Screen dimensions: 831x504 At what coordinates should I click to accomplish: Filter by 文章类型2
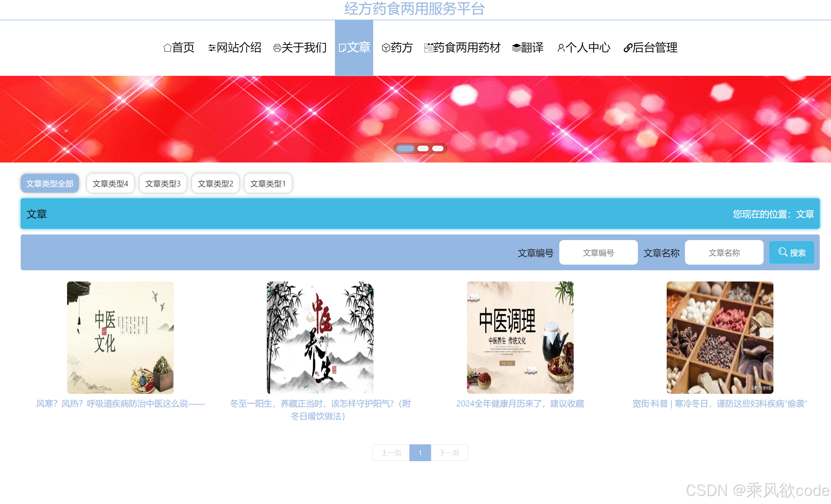[x=215, y=184]
